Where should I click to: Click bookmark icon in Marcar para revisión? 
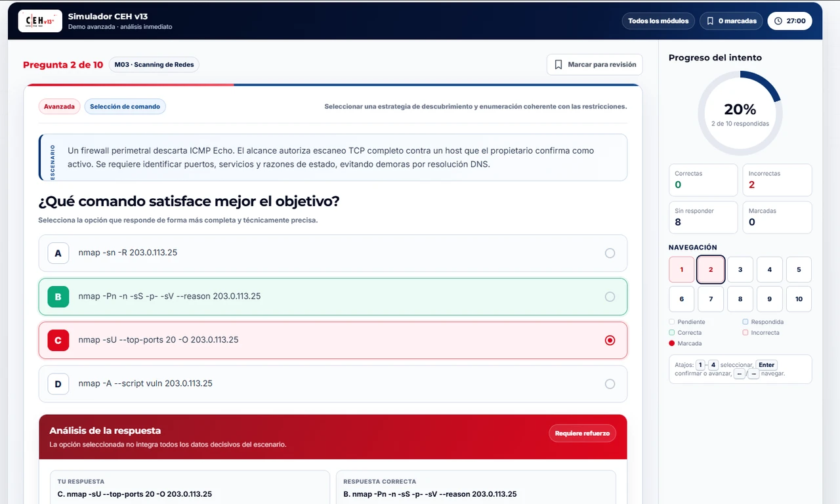(x=558, y=65)
